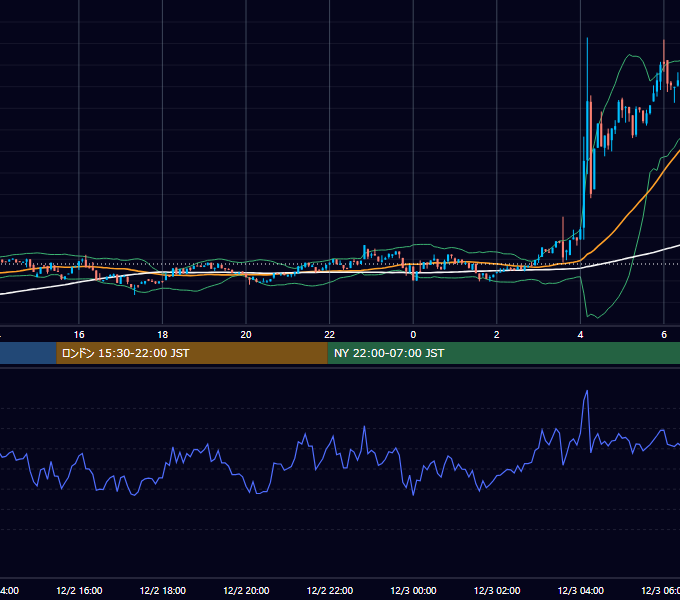The width and height of the screenshot is (680, 600).
Task: Click the 18 hour axis label
Action: coord(163,335)
